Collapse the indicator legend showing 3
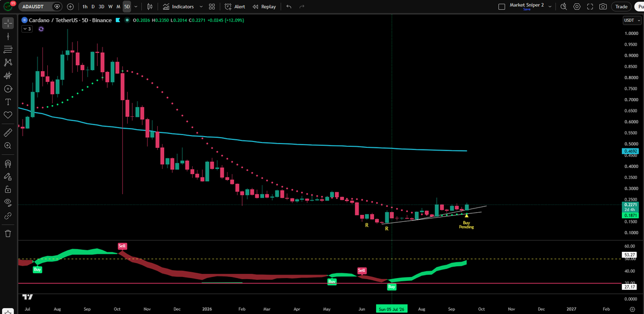Screen dimensions: 644x314 coord(27,29)
